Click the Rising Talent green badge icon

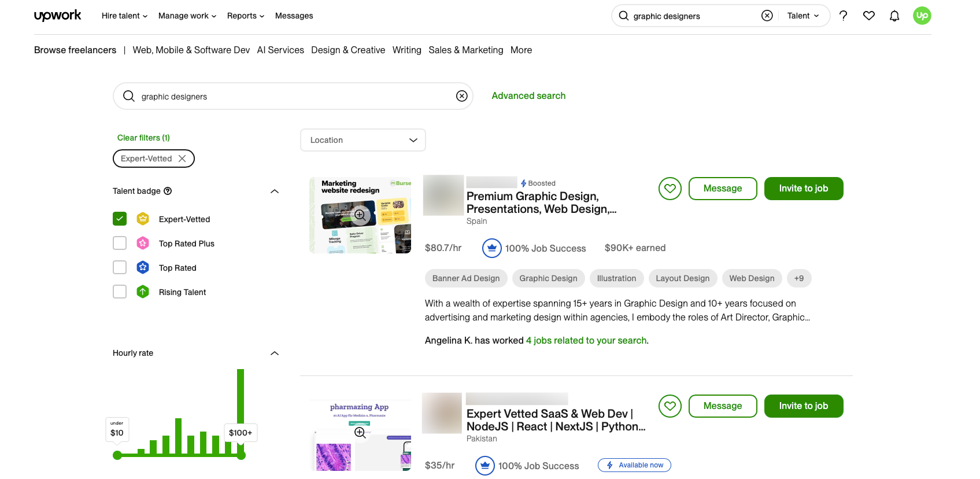pos(143,292)
